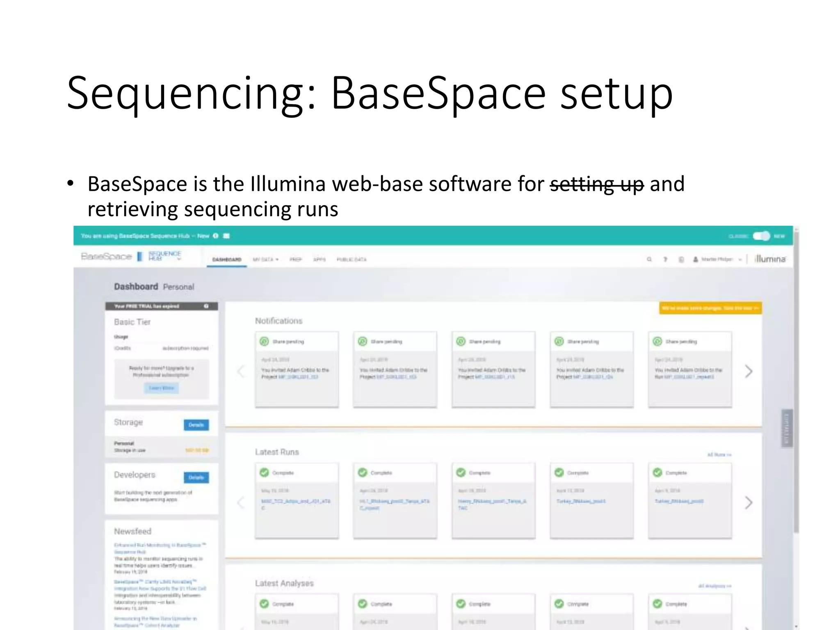Click info icon in teal Sequence Hub banner
The image size is (840, 630).
(215, 236)
